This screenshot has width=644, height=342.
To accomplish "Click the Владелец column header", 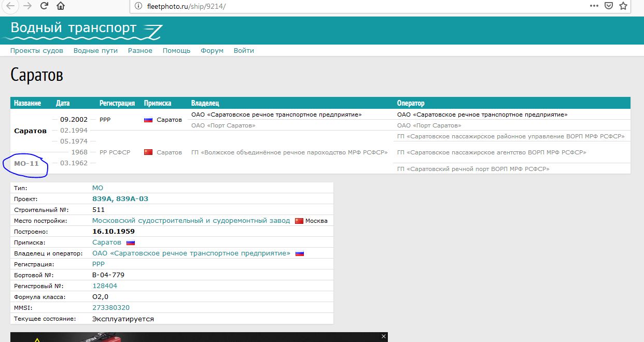I will point(205,103).
